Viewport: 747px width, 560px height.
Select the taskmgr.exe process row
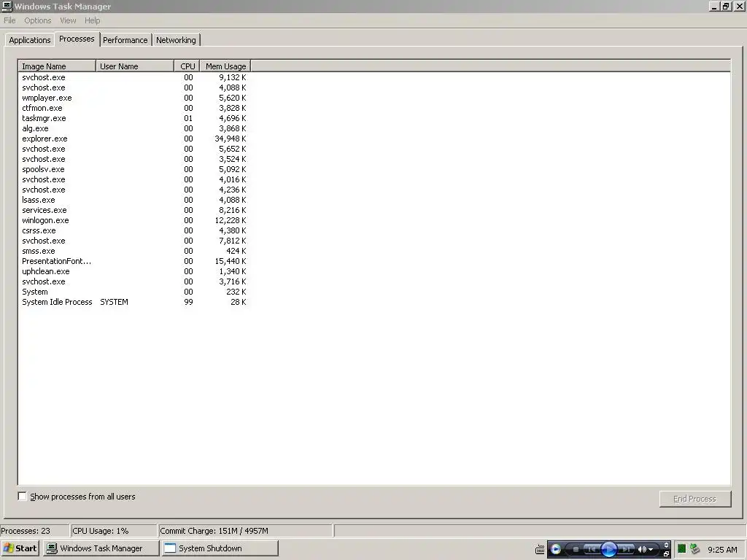point(134,118)
